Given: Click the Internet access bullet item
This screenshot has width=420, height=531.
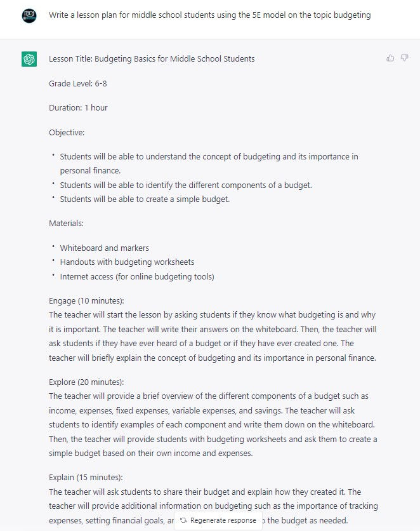Looking at the screenshot, I should tap(137, 276).
